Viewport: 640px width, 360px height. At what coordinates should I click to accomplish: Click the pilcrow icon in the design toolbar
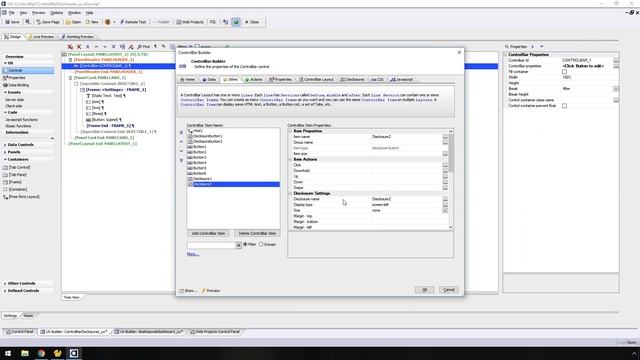(156, 47)
